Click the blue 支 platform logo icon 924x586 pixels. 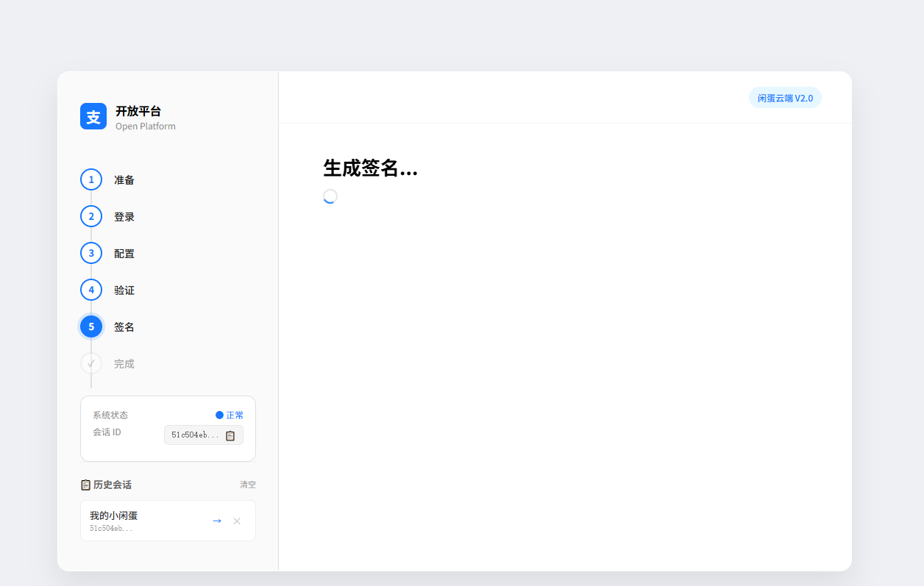click(93, 116)
